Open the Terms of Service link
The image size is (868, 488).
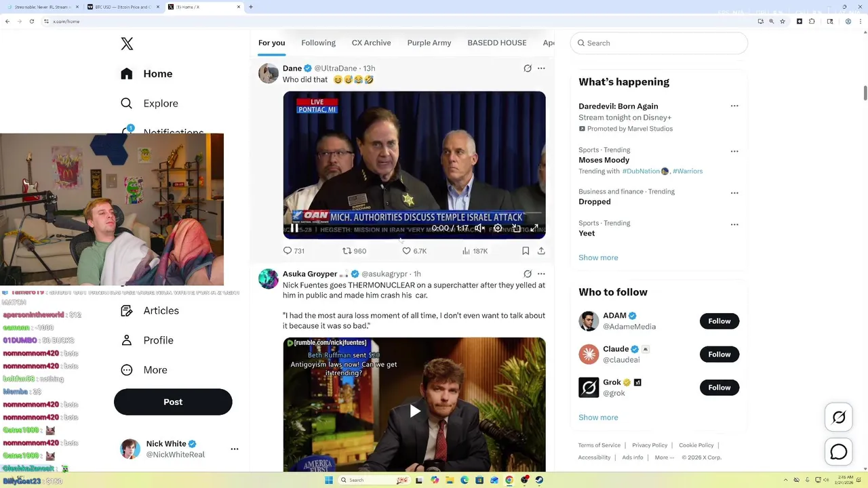599,445
